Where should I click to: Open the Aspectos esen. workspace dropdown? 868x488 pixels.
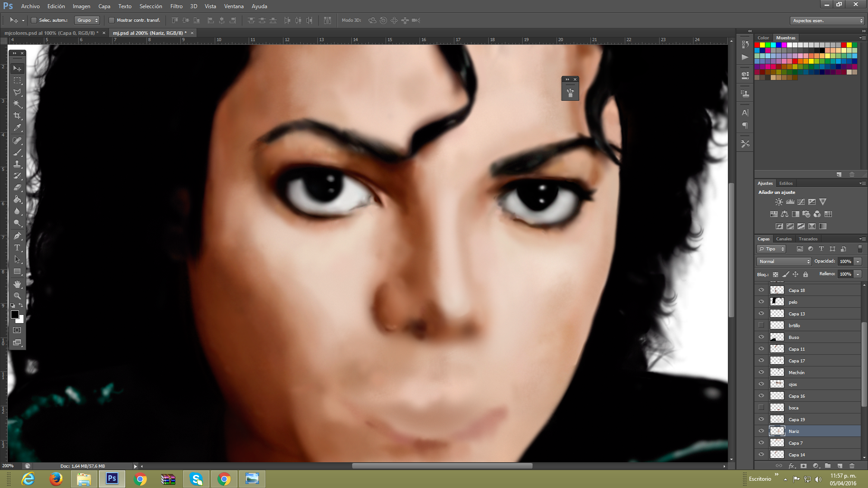[x=827, y=20]
